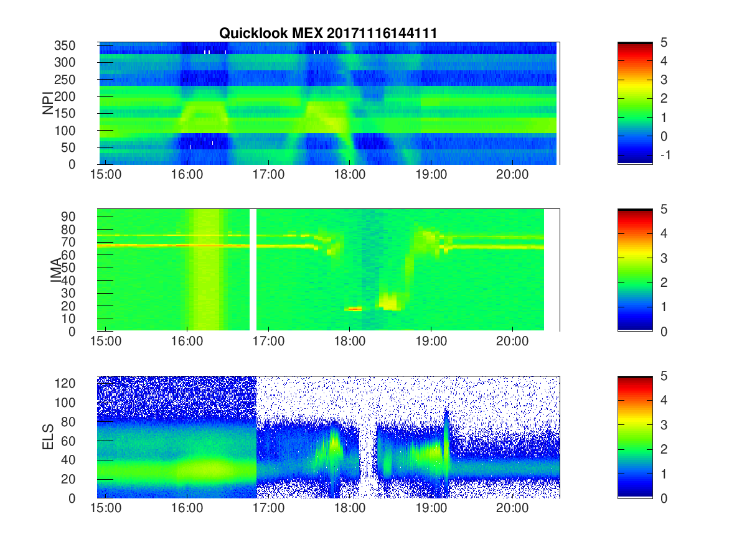Click the NPI y-axis label
This screenshot has height=560, width=747.
tap(48, 103)
